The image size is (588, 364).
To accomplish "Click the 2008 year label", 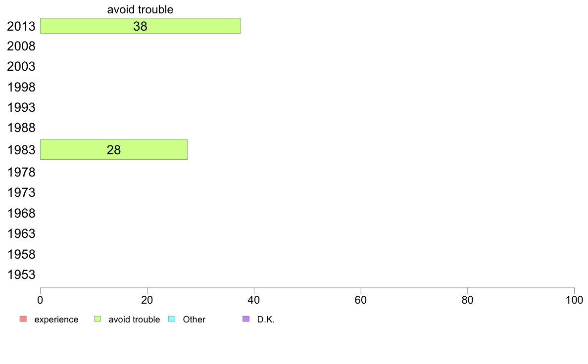I will [x=21, y=46].
